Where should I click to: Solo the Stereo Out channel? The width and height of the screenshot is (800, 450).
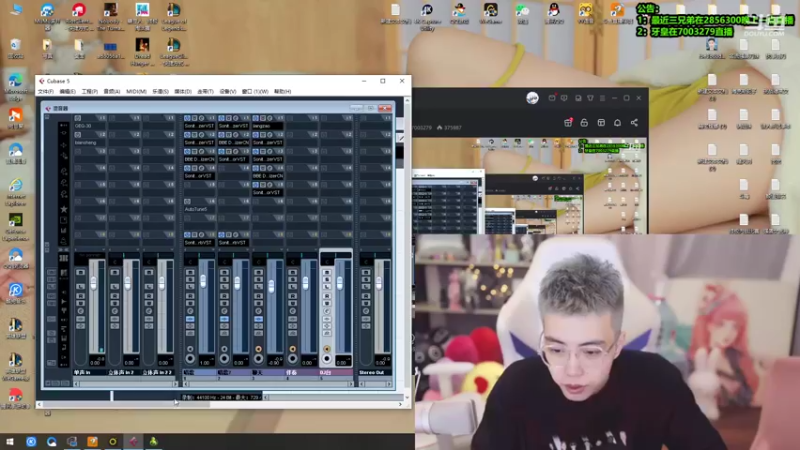(x=366, y=280)
